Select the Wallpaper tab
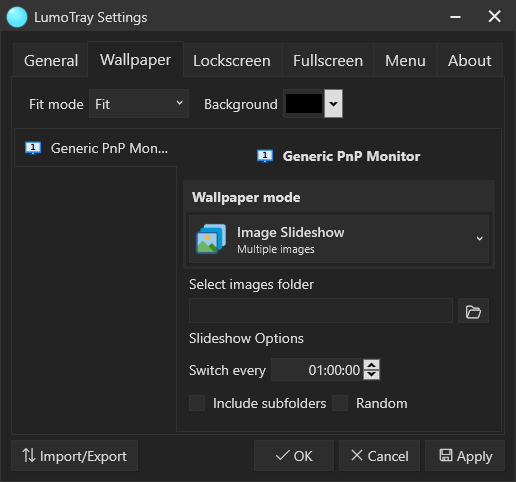 point(135,60)
